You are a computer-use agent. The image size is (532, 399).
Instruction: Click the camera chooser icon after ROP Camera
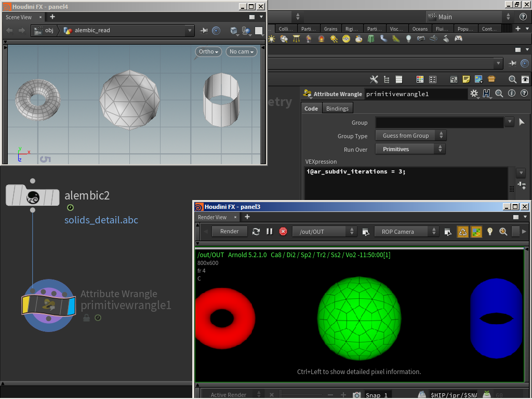point(448,232)
